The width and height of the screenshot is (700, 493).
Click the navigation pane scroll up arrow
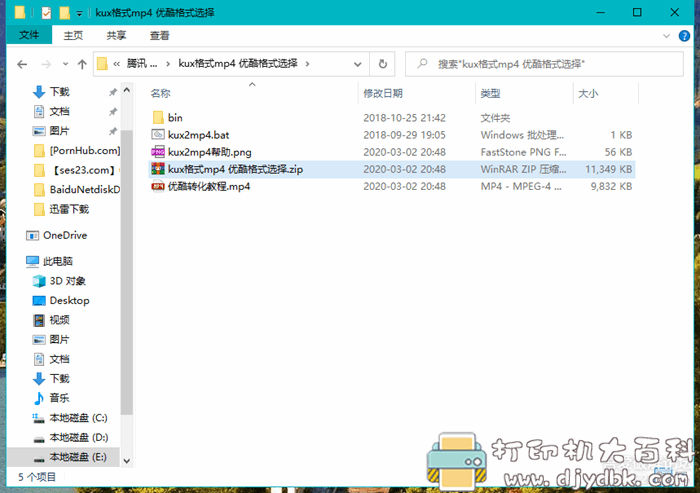pos(127,90)
